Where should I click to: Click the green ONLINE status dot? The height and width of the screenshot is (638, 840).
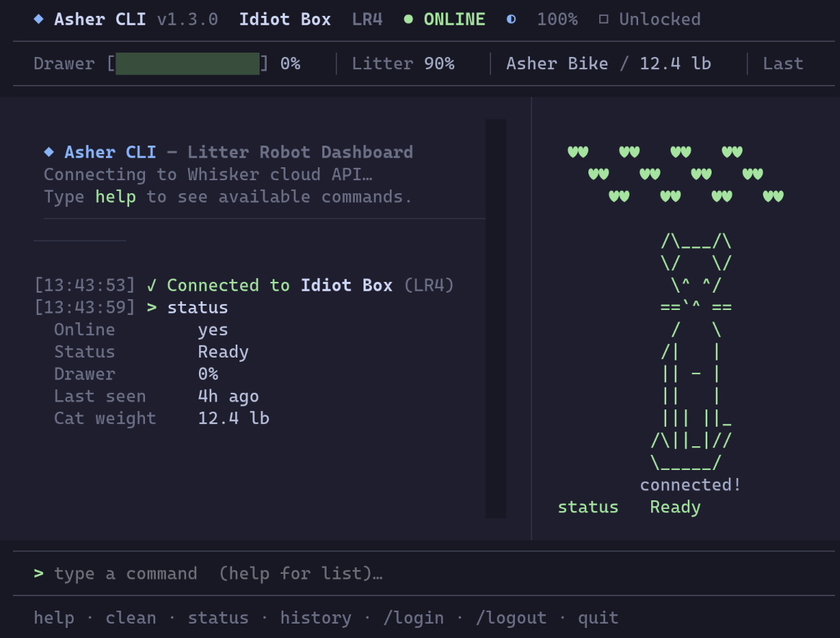pyautogui.click(x=408, y=19)
